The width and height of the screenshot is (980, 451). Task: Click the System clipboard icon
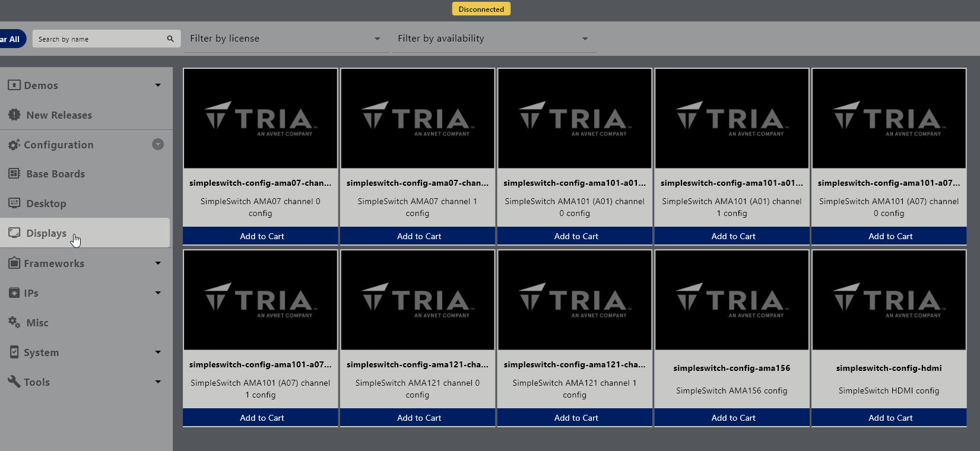click(x=14, y=352)
